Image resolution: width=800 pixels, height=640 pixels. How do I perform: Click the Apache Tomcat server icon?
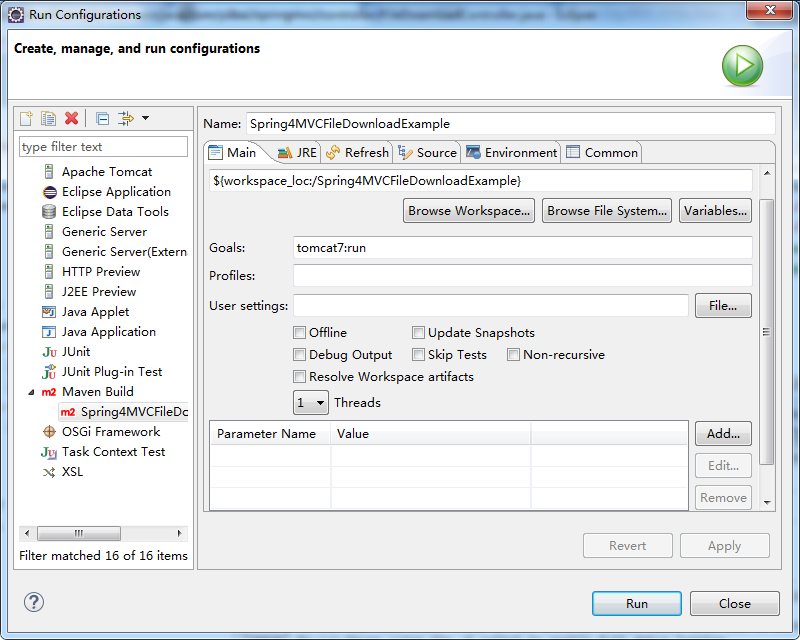[49, 172]
